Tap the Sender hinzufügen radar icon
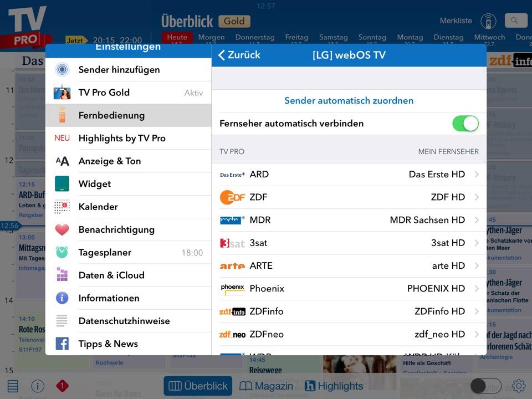The width and height of the screenshot is (532, 399). (x=62, y=70)
